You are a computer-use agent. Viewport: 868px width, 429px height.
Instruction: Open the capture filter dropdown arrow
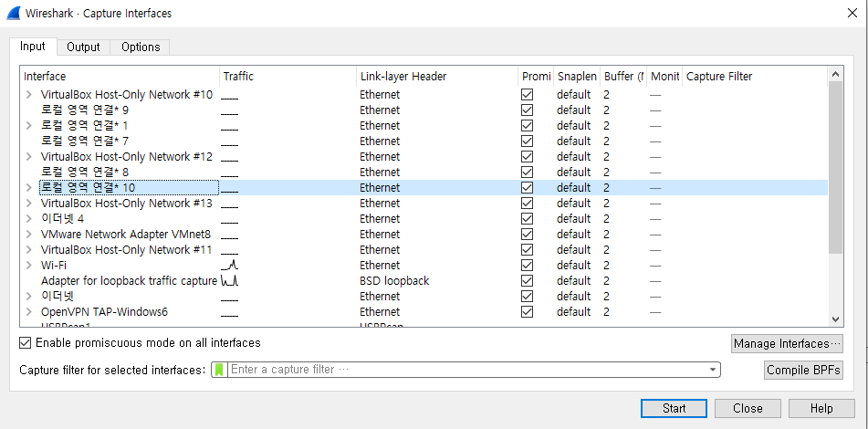coord(713,370)
